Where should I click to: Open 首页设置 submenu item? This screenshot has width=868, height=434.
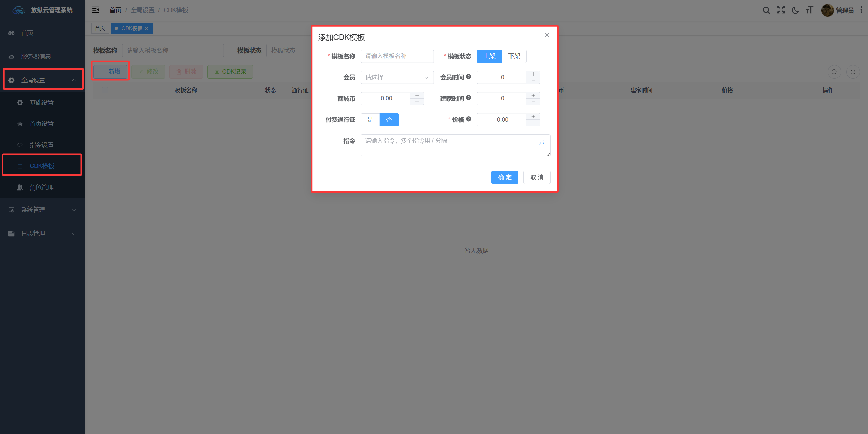(x=42, y=124)
